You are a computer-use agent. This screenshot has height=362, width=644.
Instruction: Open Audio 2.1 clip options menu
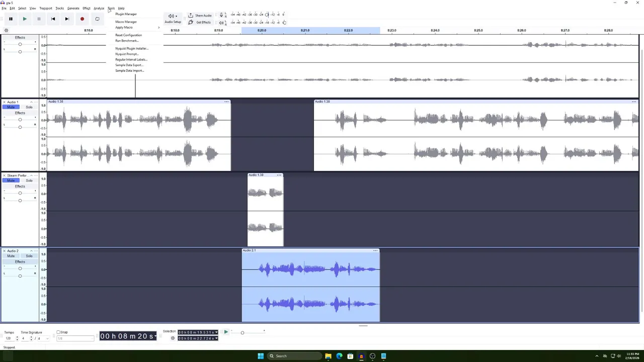(x=375, y=250)
